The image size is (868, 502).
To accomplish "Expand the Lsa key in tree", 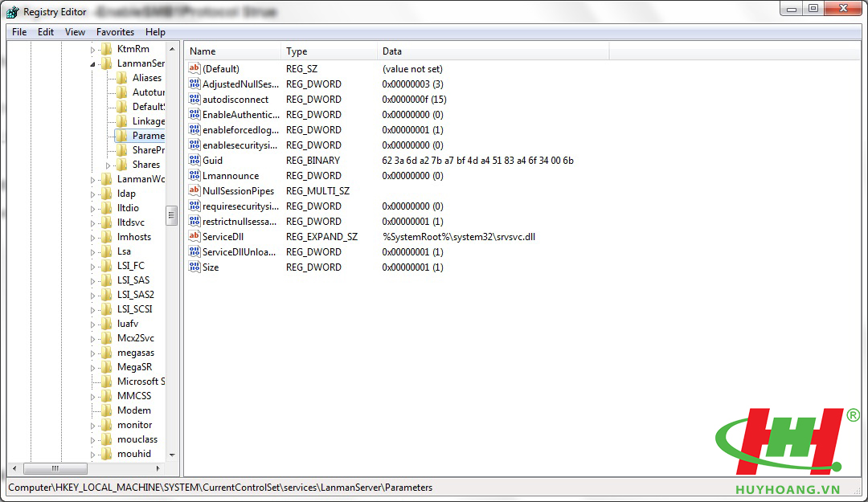I will pos(93,251).
